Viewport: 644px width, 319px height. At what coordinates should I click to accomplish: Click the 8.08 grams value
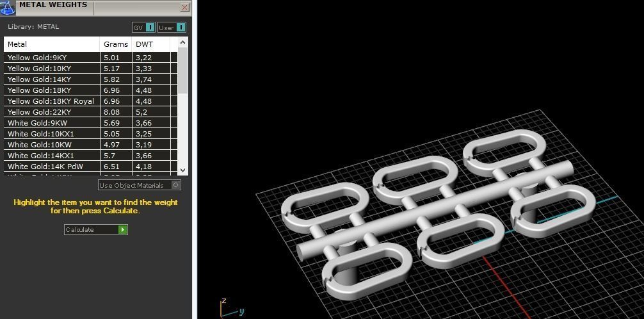[111, 112]
